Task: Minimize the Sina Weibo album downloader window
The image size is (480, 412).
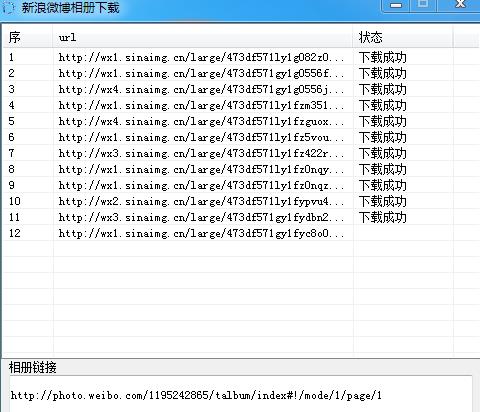Action: (396, 5)
